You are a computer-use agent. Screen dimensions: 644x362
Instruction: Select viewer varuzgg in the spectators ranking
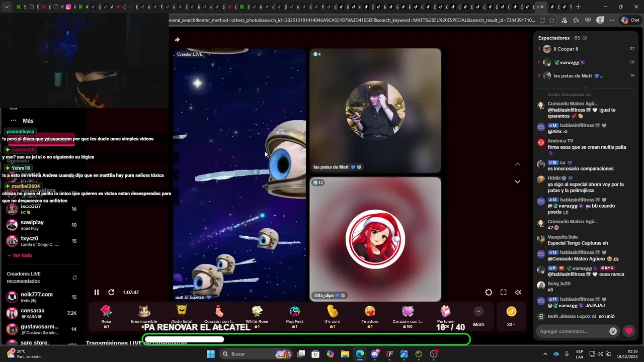coord(586,62)
